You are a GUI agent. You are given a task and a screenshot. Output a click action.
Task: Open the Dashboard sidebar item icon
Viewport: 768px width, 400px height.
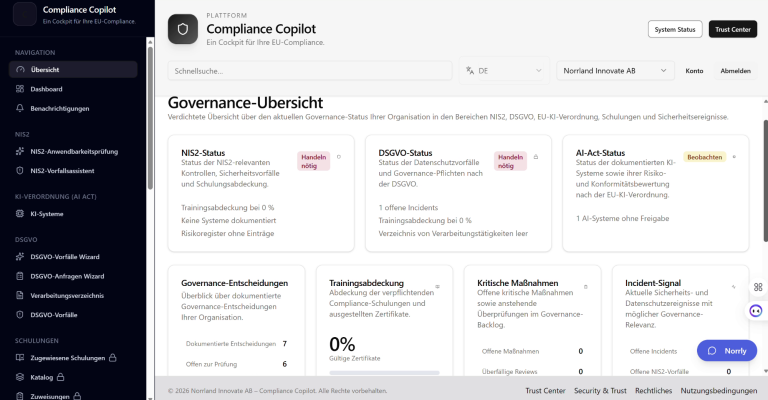point(20,89)
